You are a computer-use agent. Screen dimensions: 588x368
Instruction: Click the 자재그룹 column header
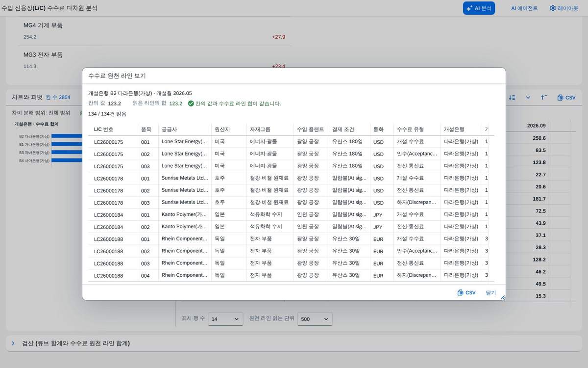coord(270,129)
